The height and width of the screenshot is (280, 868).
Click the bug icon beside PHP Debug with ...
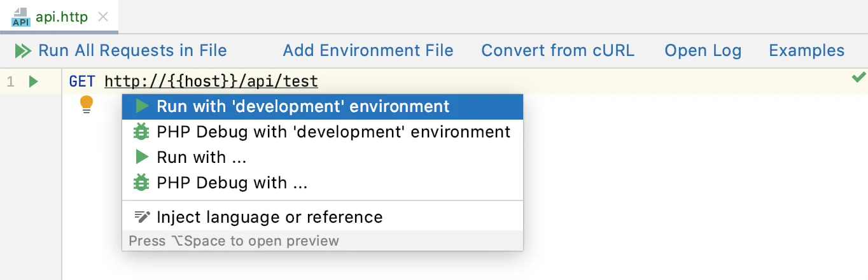(x=141, y=183)
